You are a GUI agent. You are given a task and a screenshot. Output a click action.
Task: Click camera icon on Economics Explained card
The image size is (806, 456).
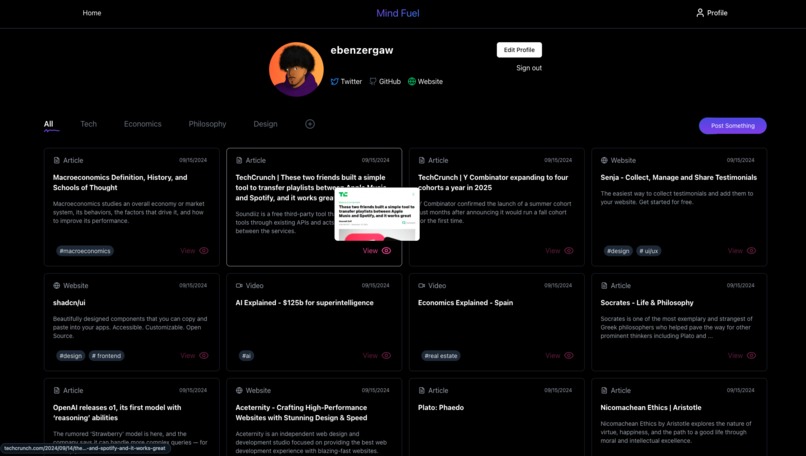click(422, 285)
